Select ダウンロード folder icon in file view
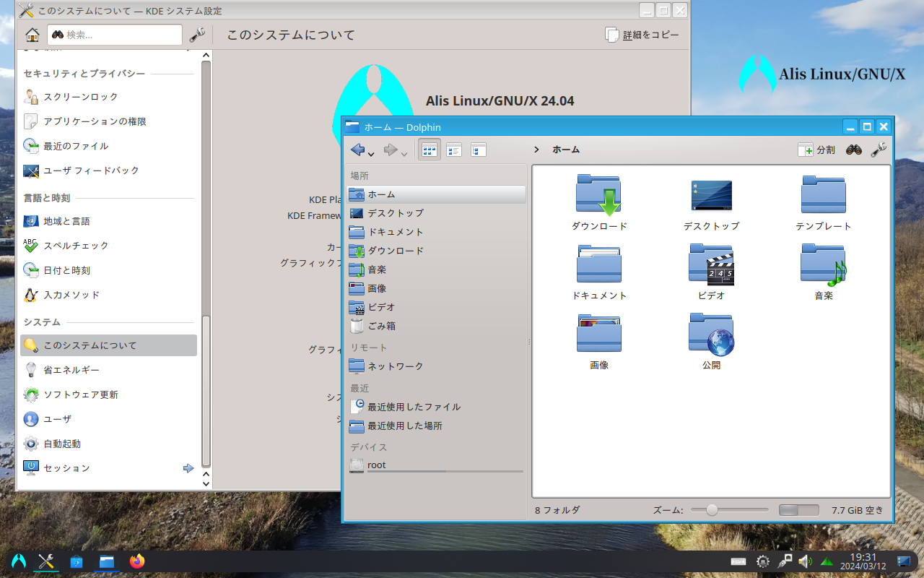This screenshot has height=578, width=924. [x=599, y=195]
